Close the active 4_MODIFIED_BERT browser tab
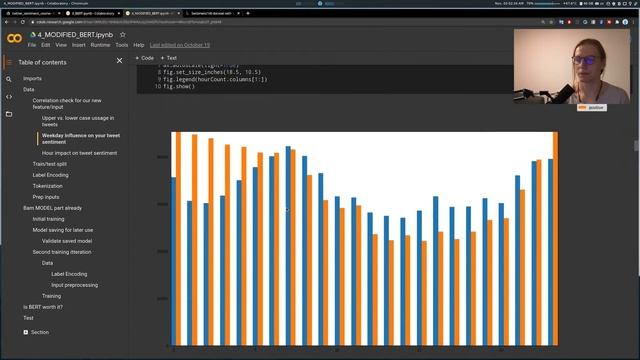The width and height of the screenshot is (640, 360). [x=179, y=13]
